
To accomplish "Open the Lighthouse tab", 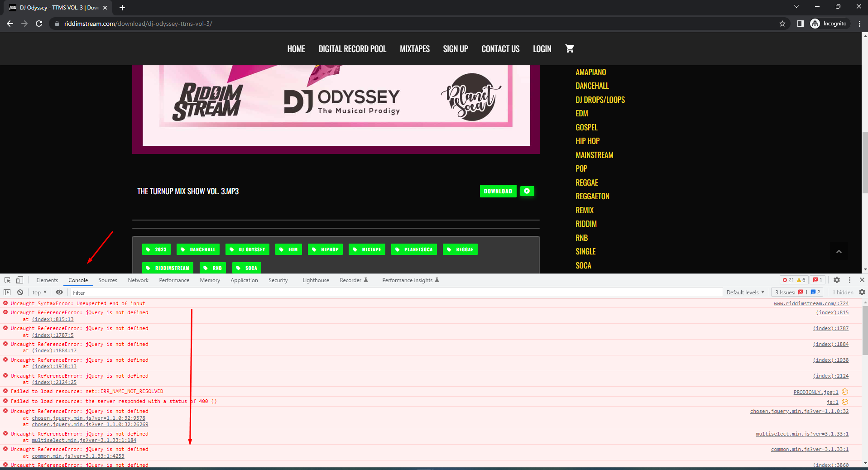I will [x=316, y=280].
